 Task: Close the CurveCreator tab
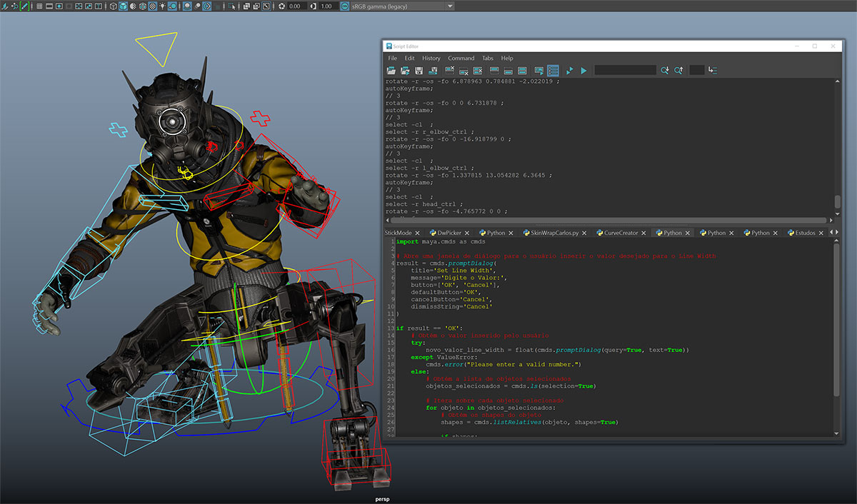click(x=645, y=233)
